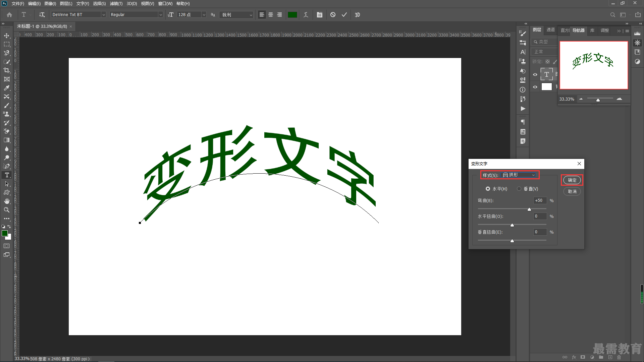
Task: Click the 水平扭曲 slider handle
Action: pyautogui.click(x=512, y=225)
